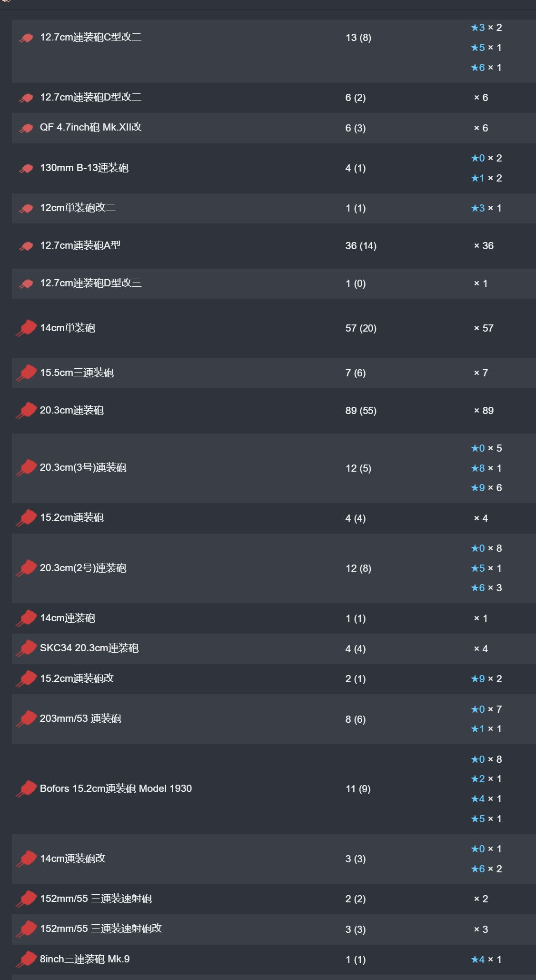This screenshot has width=536, height=980.
Task: Select the 15.5cm三連装砲 equipment name
Action: (x=77, y=373)
